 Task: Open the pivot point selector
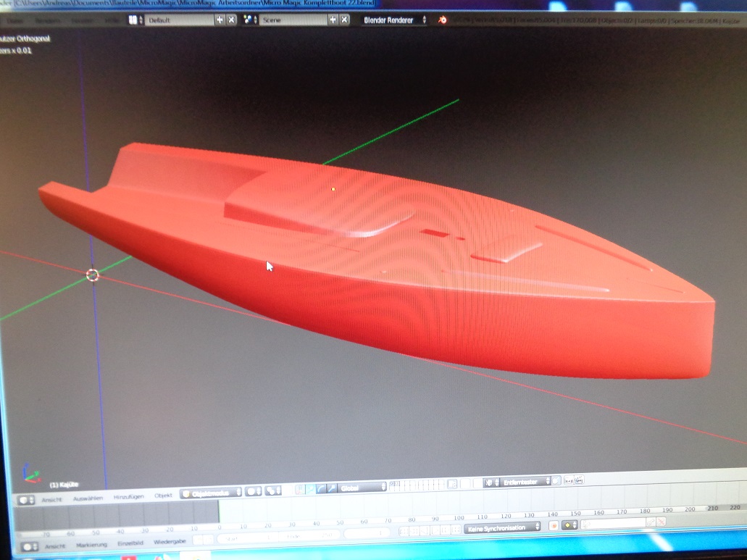[273, 490]
